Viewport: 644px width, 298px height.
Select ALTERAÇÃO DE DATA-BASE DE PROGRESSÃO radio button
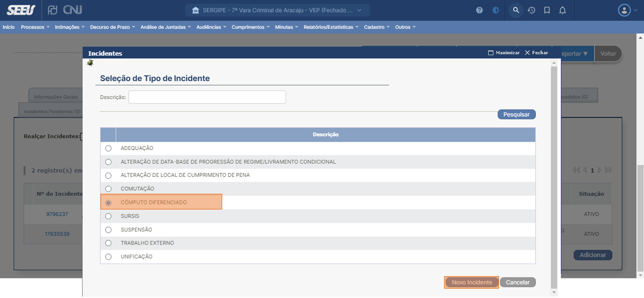pyautogui.click(x=108, y=162)
